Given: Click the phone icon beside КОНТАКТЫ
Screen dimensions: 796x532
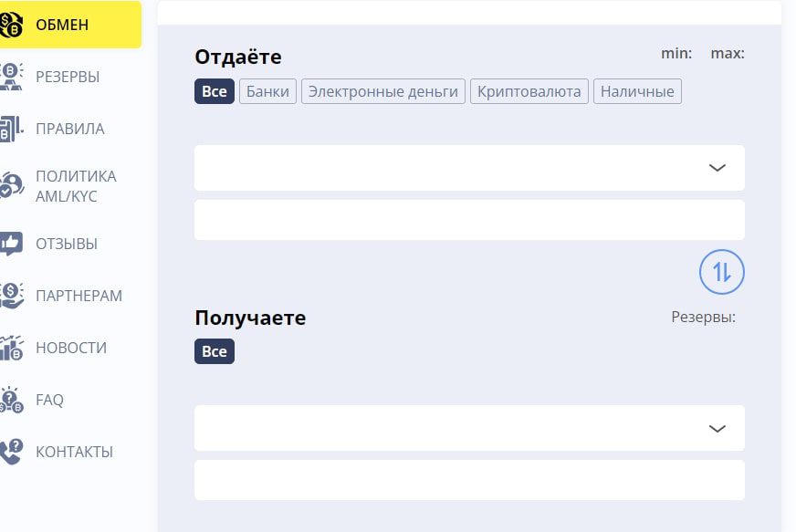Looking at the screenshot, I should point(11,452).
